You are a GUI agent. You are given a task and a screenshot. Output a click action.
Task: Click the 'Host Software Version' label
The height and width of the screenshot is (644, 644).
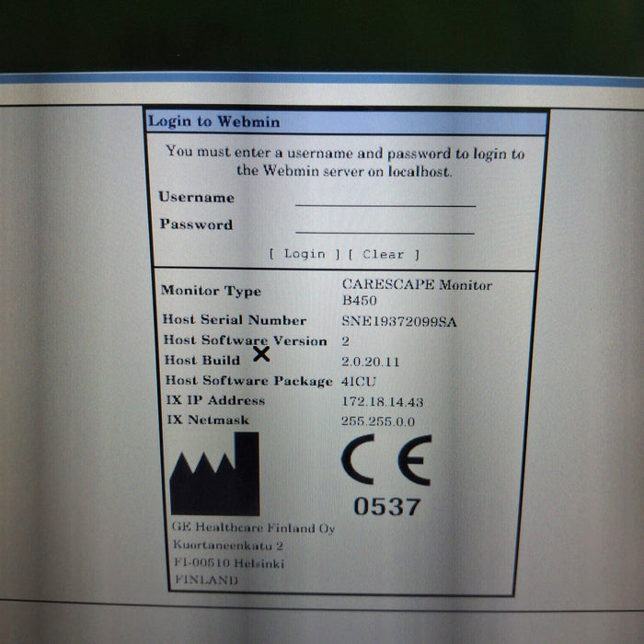tap(246, 340)
